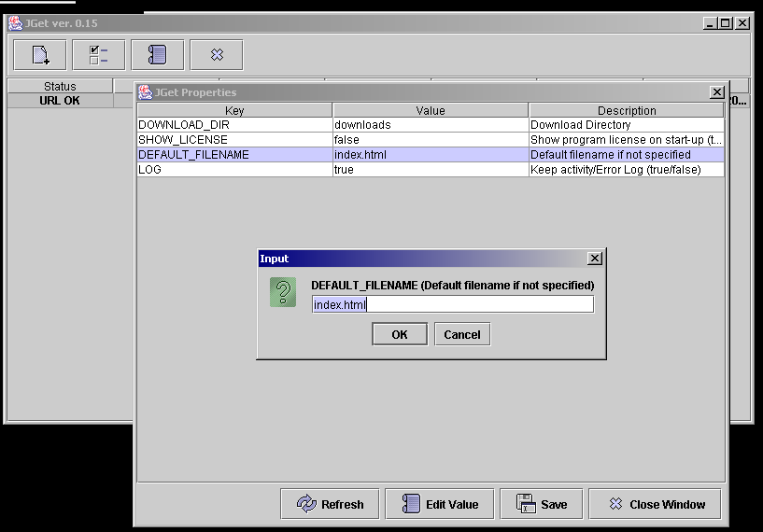Click the JGet main window title icon
Screen dimensions: 763x532
click(16, 22)
